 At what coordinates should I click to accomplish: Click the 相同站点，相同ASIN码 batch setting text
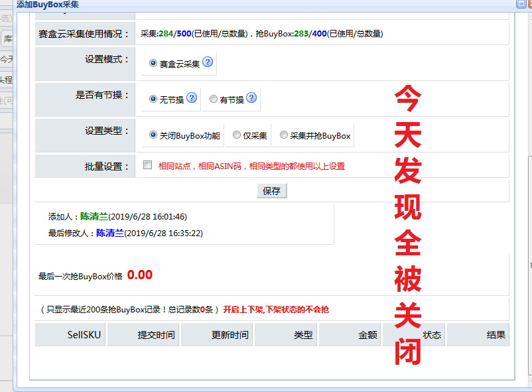coord(251,166)
